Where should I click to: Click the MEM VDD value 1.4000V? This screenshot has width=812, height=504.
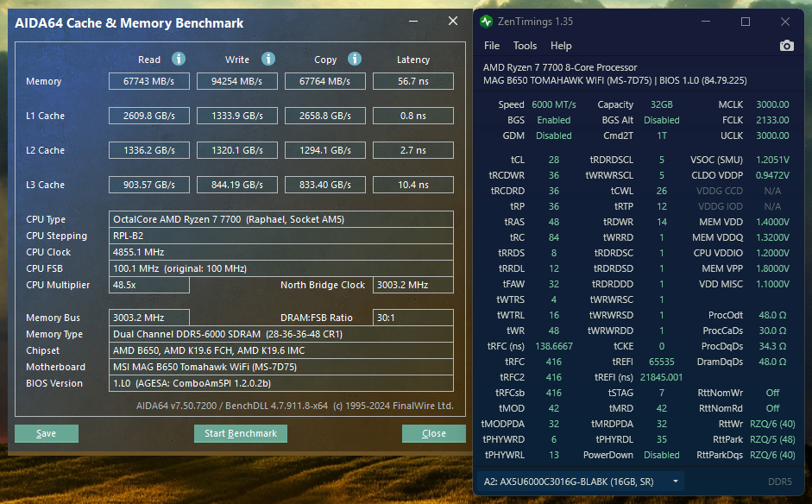pos(772,222)
